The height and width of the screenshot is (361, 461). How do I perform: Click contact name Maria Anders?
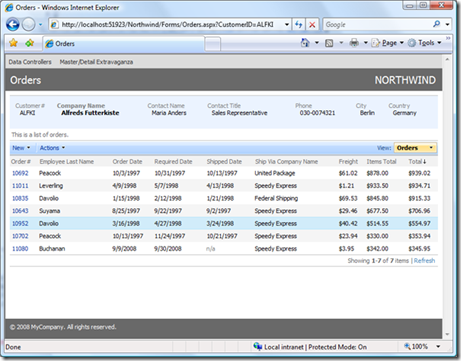pyautogui.click(x=169, y=113)
